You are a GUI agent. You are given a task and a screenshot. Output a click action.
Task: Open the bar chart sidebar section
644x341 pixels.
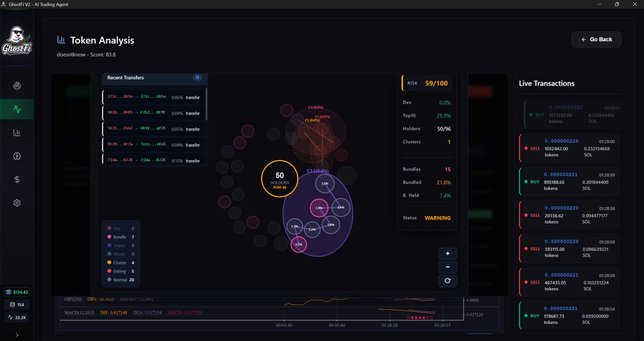point(17,133)
